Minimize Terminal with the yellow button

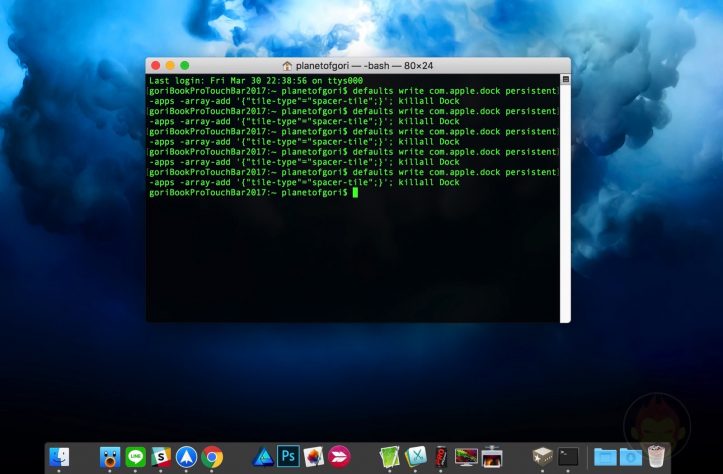tap(170, 65)
